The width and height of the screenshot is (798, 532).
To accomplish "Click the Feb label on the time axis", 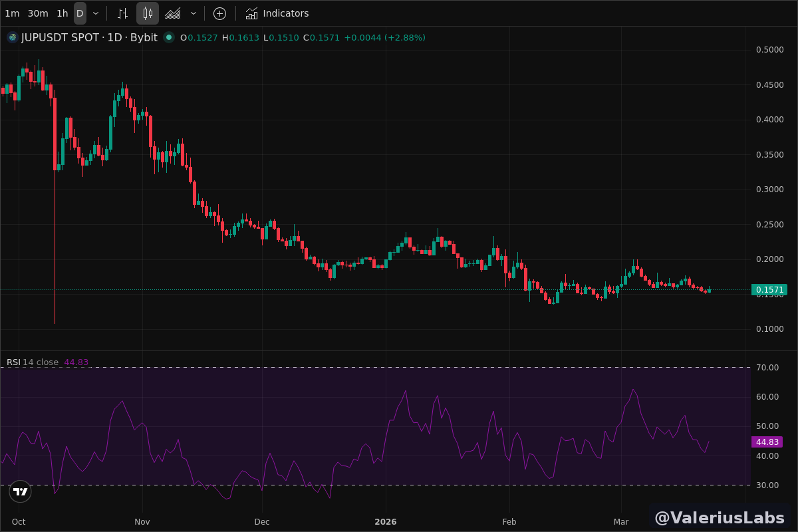I will (509, 522).
